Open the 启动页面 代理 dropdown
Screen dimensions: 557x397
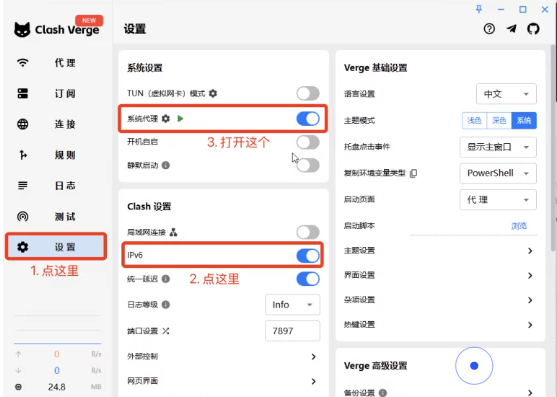pos(498,200)
